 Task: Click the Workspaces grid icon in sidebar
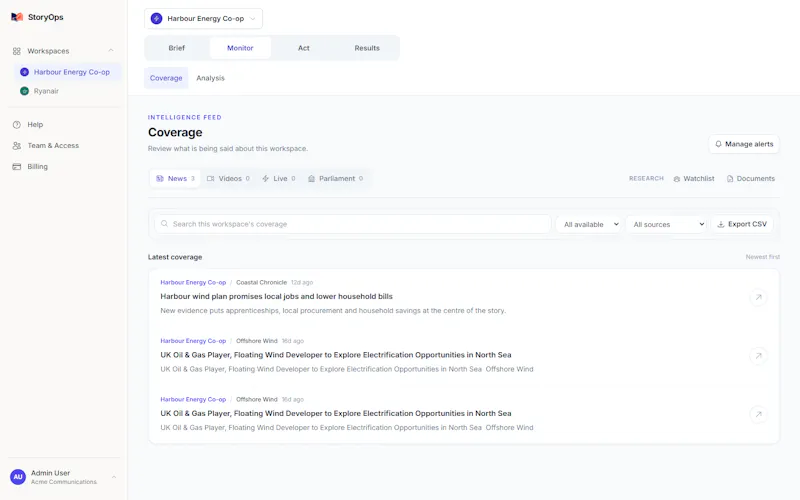[17, 51]
